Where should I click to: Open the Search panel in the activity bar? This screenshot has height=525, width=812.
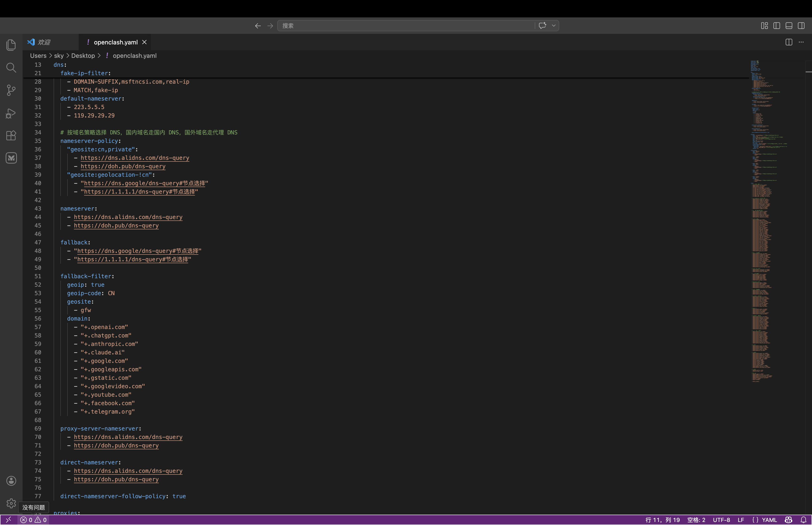coord(11,67)
